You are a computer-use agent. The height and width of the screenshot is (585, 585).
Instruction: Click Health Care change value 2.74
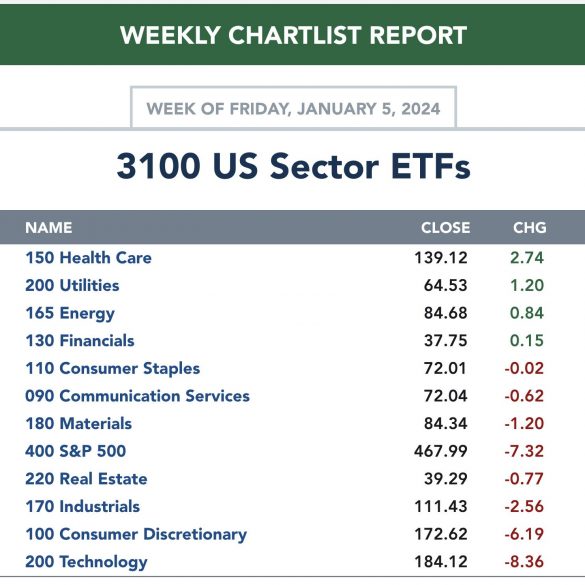pos(527,258)
